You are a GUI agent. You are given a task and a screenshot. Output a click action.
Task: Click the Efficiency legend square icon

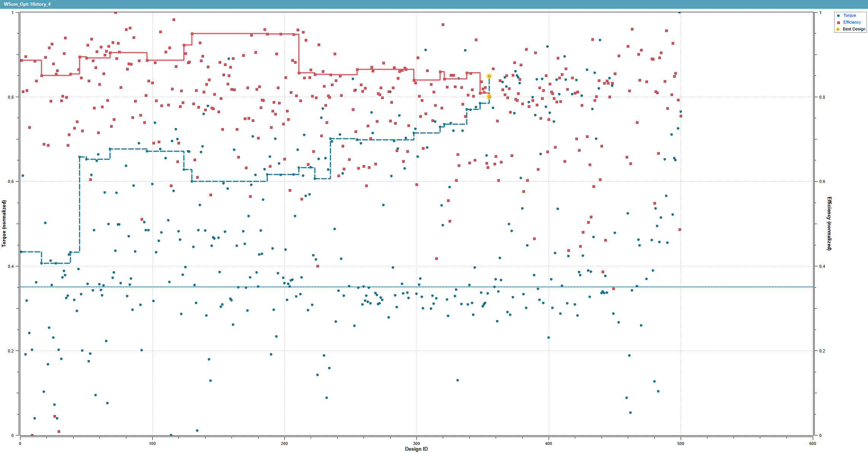tap(838, 22)
